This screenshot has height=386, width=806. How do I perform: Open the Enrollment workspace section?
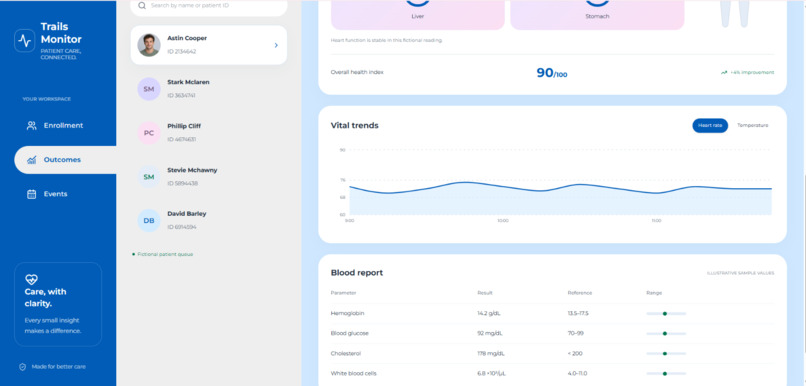[65, 125]
